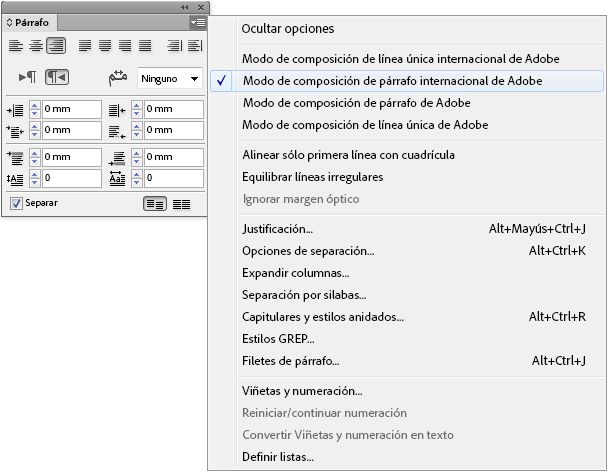The image size is (607, 471).
Task: Close the Párrafo panel
Action: [x=201, y=7]
